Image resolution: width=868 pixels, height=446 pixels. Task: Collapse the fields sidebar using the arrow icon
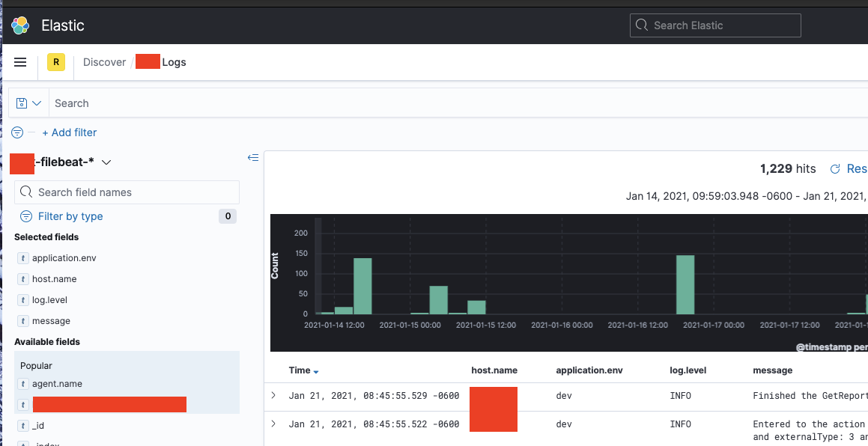click(x=253, y=158)
